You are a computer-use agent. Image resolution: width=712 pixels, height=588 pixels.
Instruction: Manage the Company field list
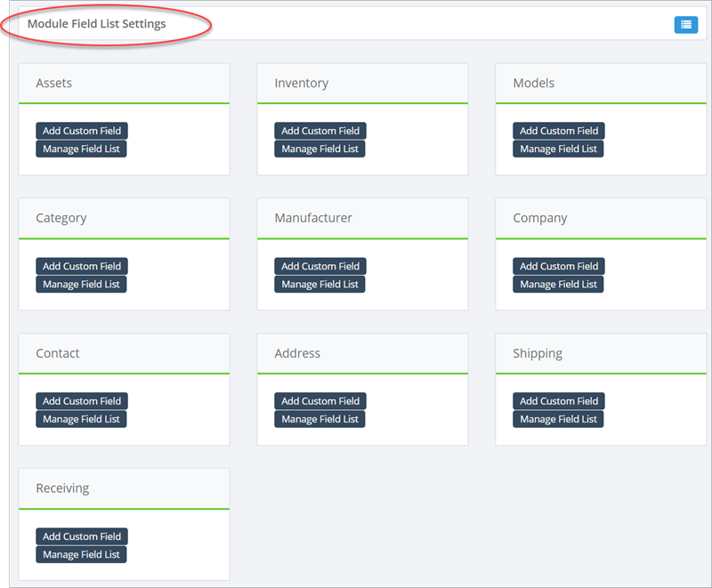558,284
